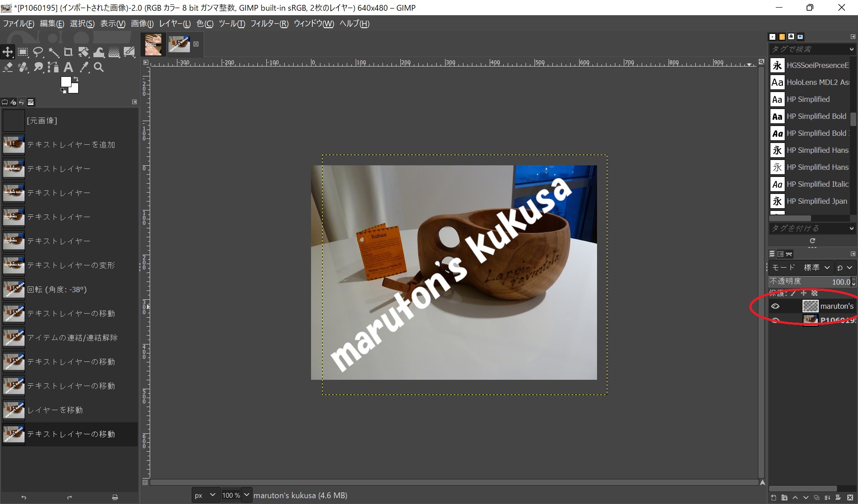Select the Color Picker eyedropper tool
Viewport: 858px width, 504px height.
pos(84,67)
